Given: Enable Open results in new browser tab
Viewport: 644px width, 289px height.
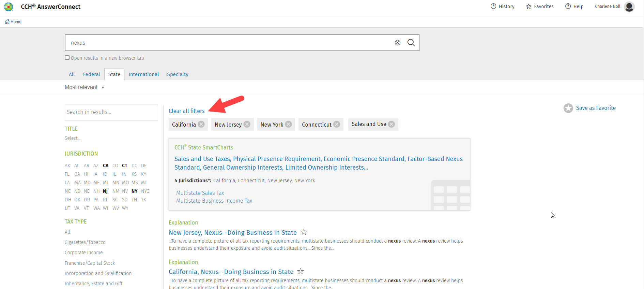Looking at the screenshot, I should [67, 58].
